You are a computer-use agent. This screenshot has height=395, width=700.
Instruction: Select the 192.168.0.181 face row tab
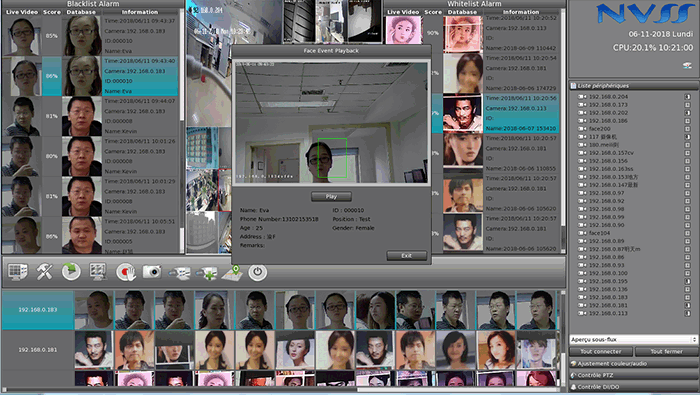coord(38,350)
